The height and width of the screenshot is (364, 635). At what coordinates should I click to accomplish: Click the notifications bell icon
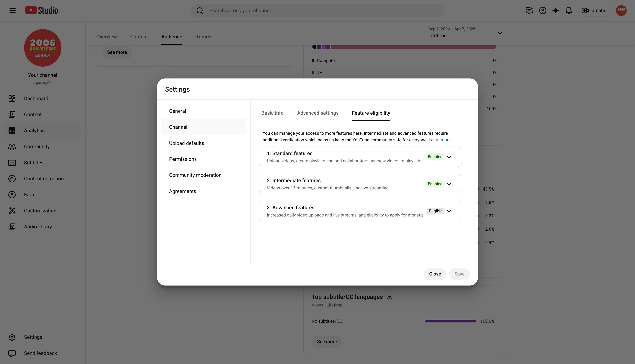569,11
